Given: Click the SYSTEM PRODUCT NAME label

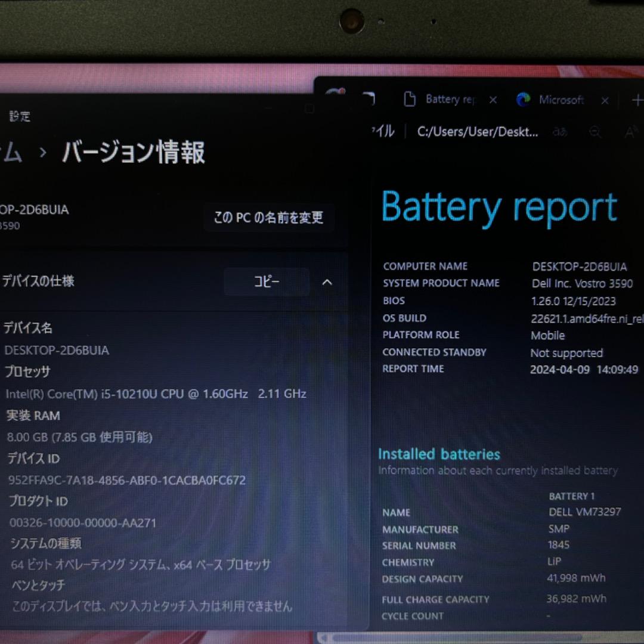Looking at the screenshot, I should point(441,283).
